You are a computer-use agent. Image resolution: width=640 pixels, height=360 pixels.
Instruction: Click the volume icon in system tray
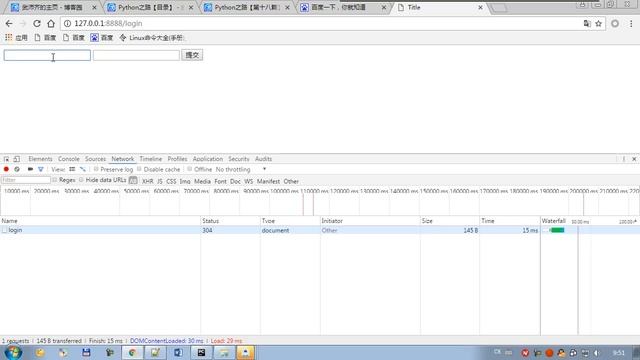tap(596, 353)
